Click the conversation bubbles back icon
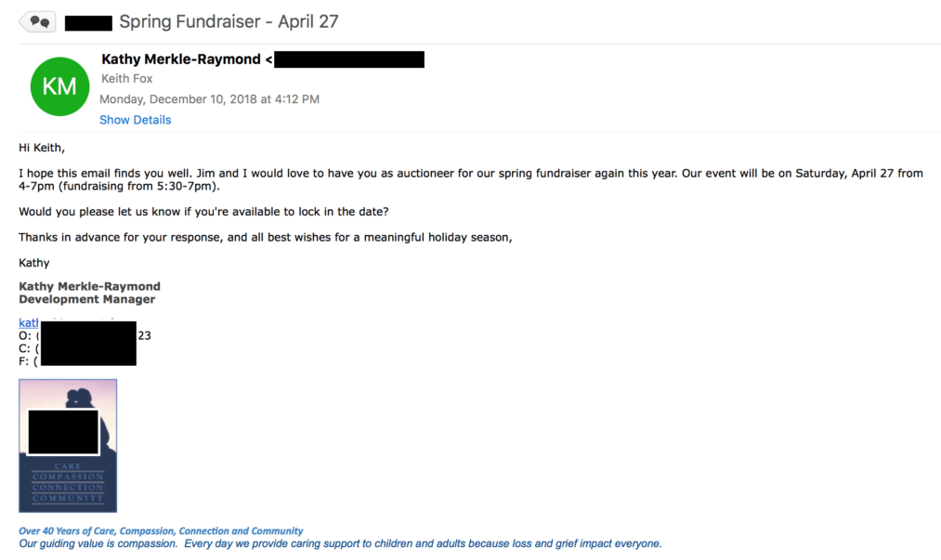The image size is (941, 560). coord(38,21)
